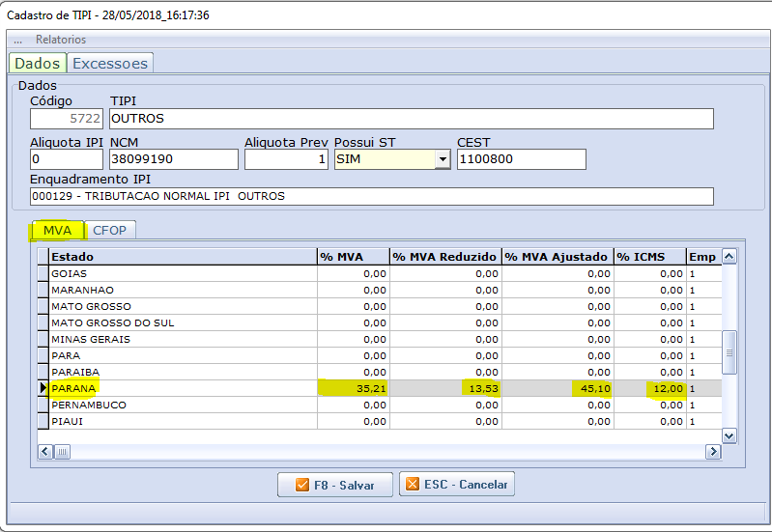
Task: Expand the Possui ST dropdown
Action: 443,159
